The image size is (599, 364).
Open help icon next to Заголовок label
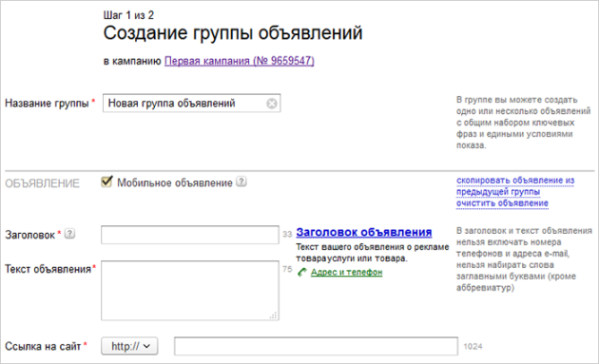(69, 234)
